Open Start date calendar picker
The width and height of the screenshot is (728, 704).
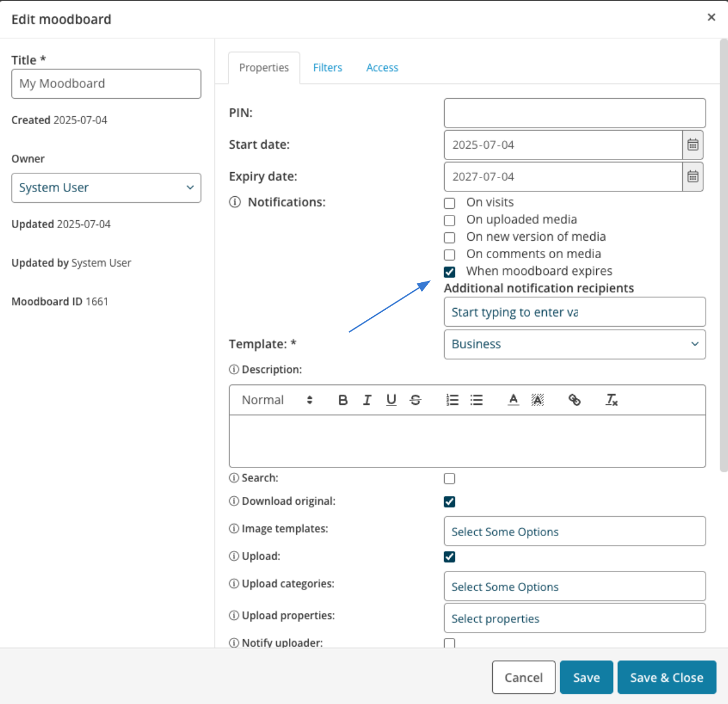point(693,145)
